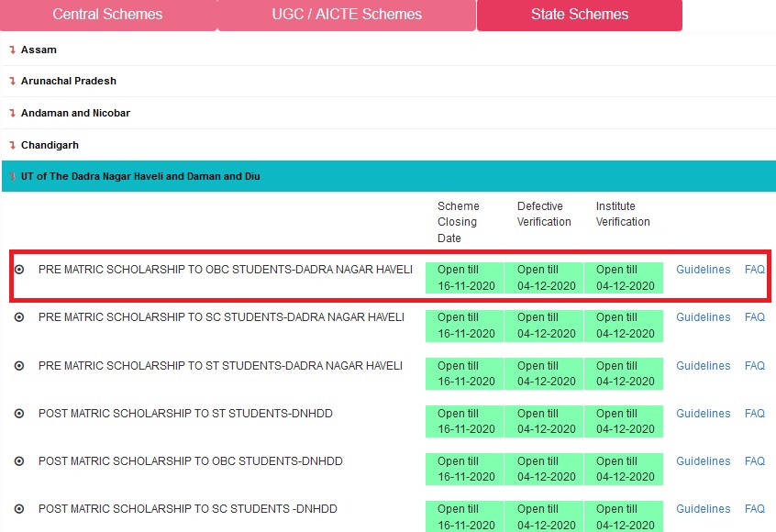Click the arrow icon next to Chandigarh
The height and width of the screenshot is (532, 776).
12,145
